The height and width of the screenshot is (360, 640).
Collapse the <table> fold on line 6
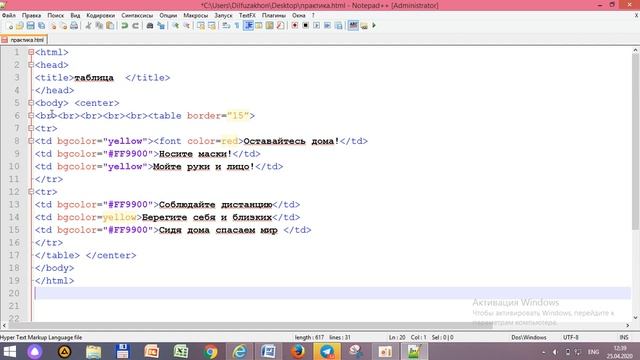[x=31, y=116]
